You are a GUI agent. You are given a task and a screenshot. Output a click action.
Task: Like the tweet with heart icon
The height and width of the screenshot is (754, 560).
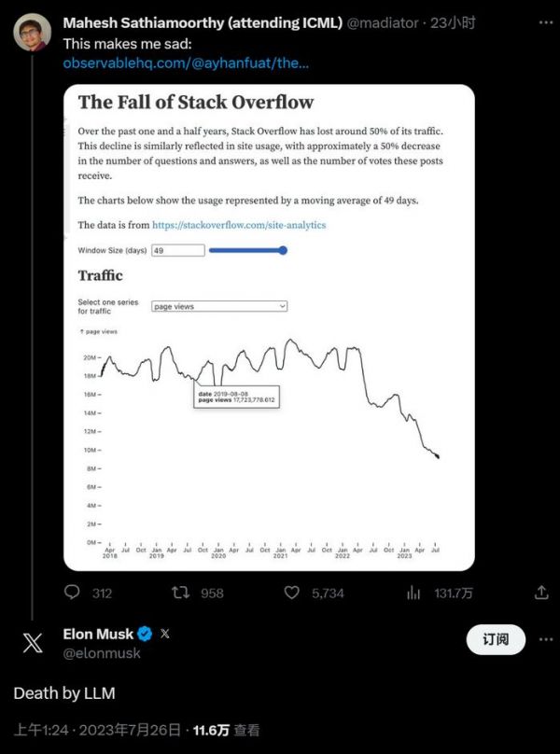(x=291, y=593)
